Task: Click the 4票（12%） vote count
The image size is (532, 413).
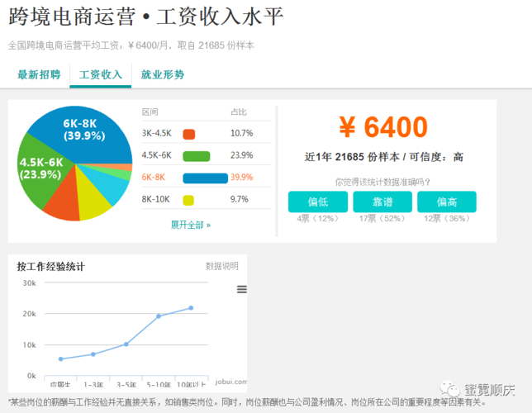Action: 317,218
